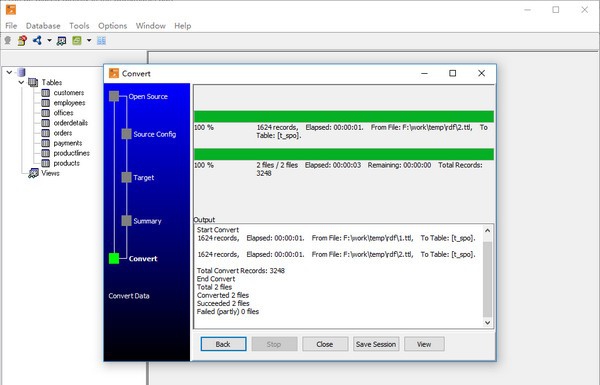Click the Close button in Convert dialog
Viewport: 600px width, 385px height.
pos(325,344)
